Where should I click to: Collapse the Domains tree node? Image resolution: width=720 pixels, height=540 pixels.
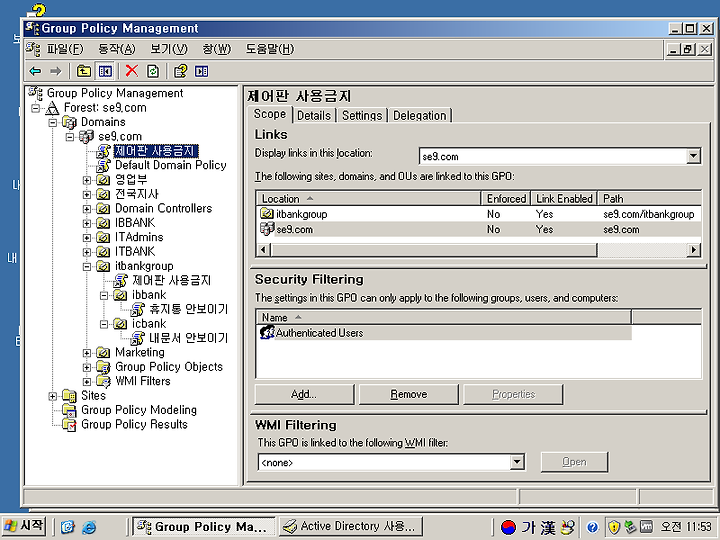click(x=53, y=123)
